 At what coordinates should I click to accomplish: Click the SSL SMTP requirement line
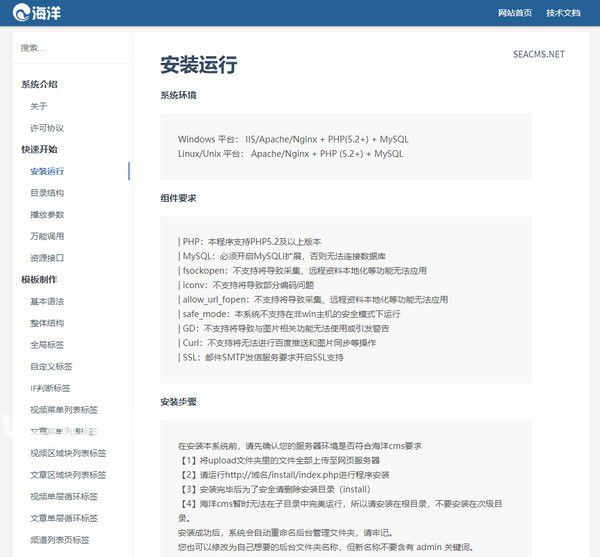click(261, 358)
